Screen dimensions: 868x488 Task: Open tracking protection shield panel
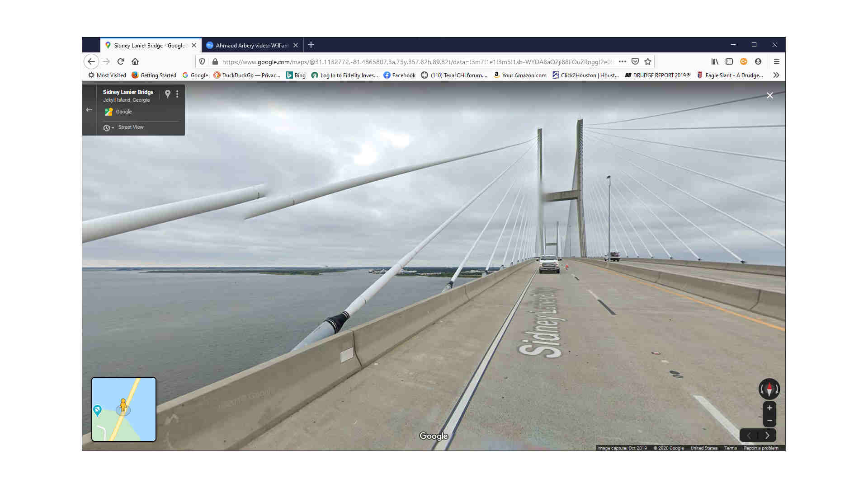pos(202,61)
